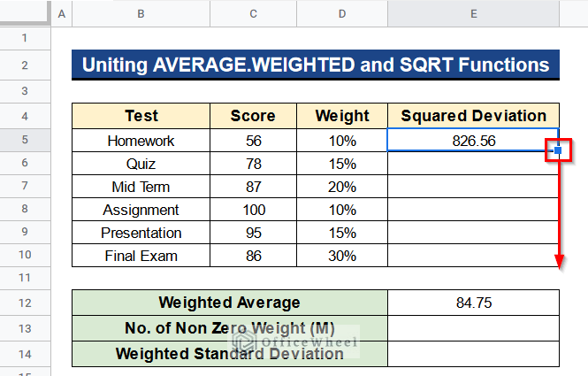588x376 pixels.
Task: Click the empty Squared Deviation cell for Quiz
Action: tap(473, 164)
